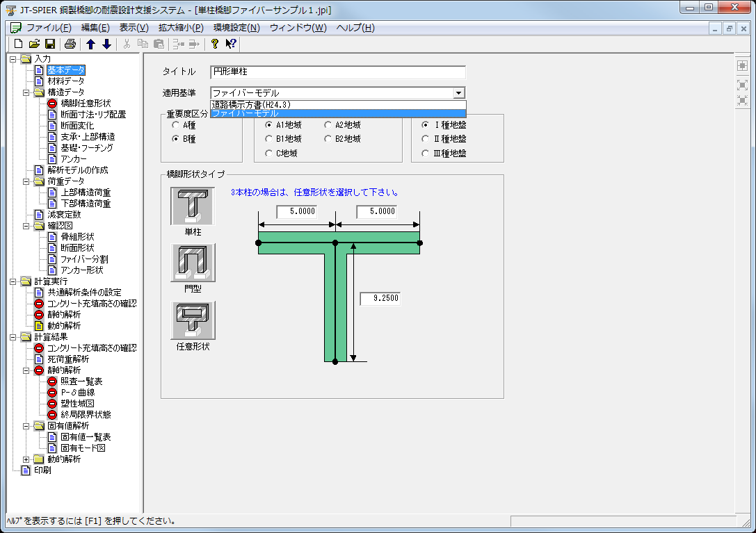This screenshot has height=533, width=756.
Task: Click the New file toolbar icon
Action: coord(19,44)
